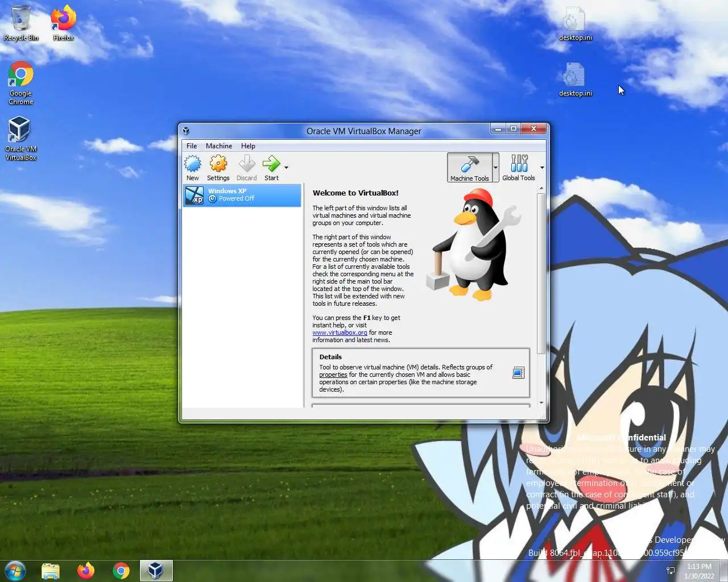This screenshot has height=582, width=728.
Task: Minimize the VirtualBox Manager window
Action: click(x=498, y=129)
